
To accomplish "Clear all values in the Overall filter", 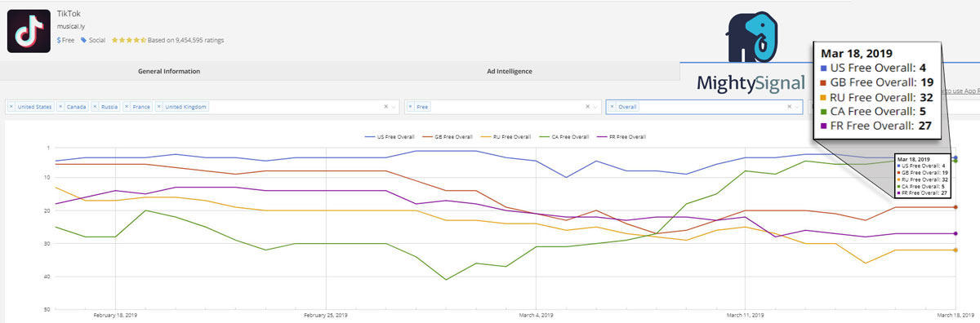I will pyautogui.click(x=789, y=107).
